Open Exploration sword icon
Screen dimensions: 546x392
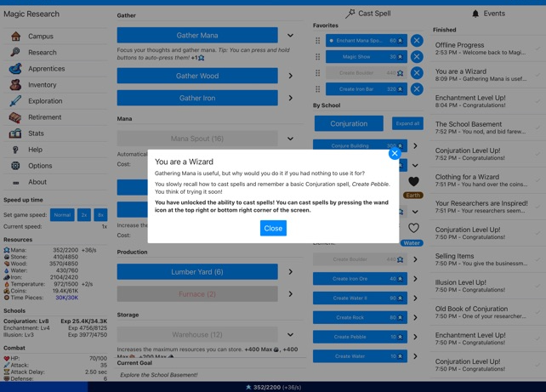(15, 101)
